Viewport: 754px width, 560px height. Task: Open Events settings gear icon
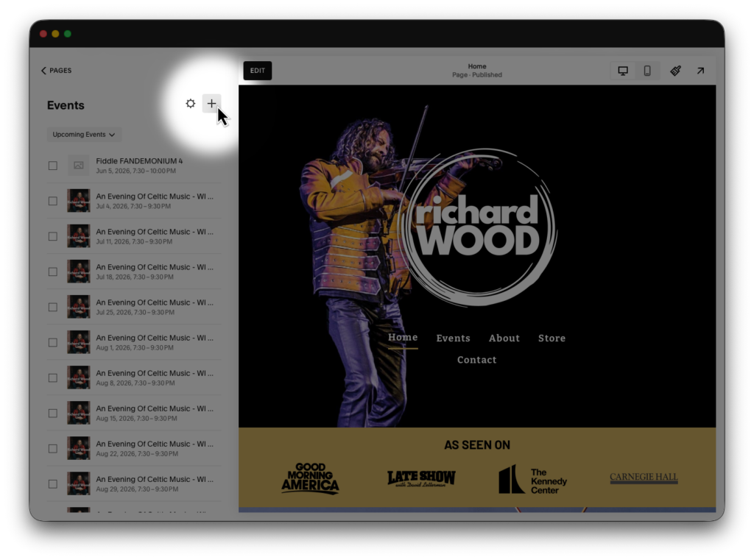point(191,104)
